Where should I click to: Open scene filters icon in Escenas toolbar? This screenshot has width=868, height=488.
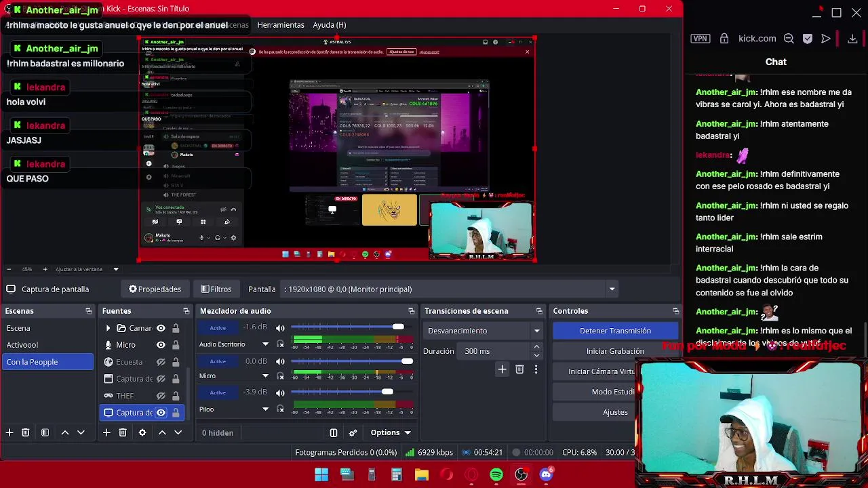[x=45, y=432]
